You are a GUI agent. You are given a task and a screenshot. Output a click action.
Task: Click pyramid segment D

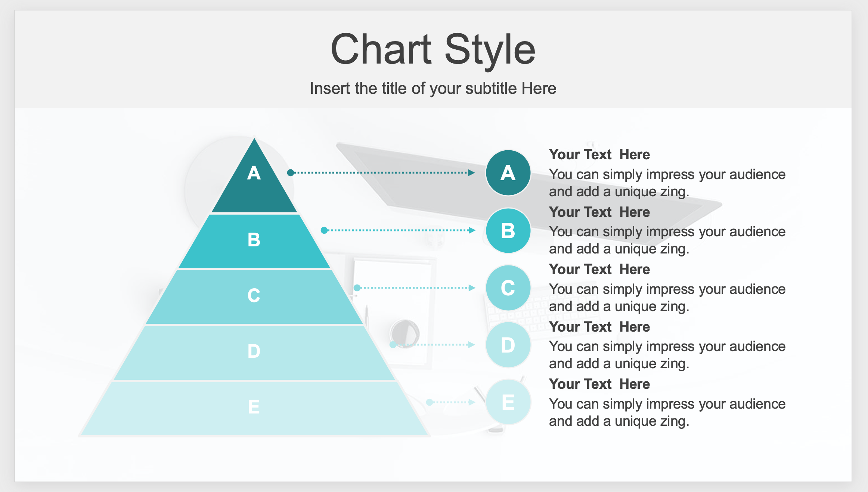click(254, 353)
